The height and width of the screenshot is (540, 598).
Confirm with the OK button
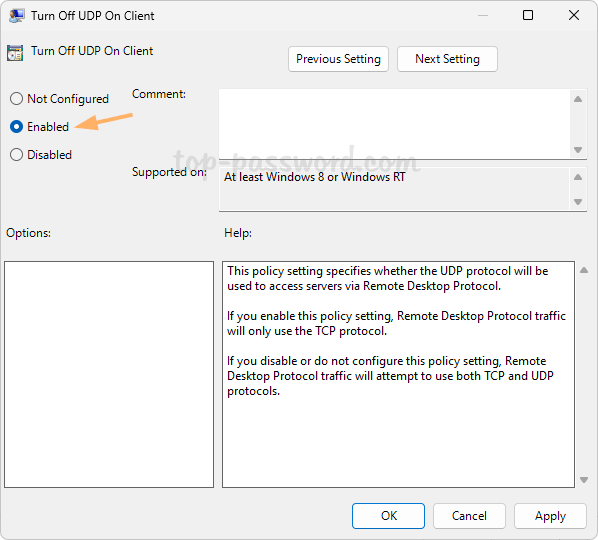[x=388, y=516]
